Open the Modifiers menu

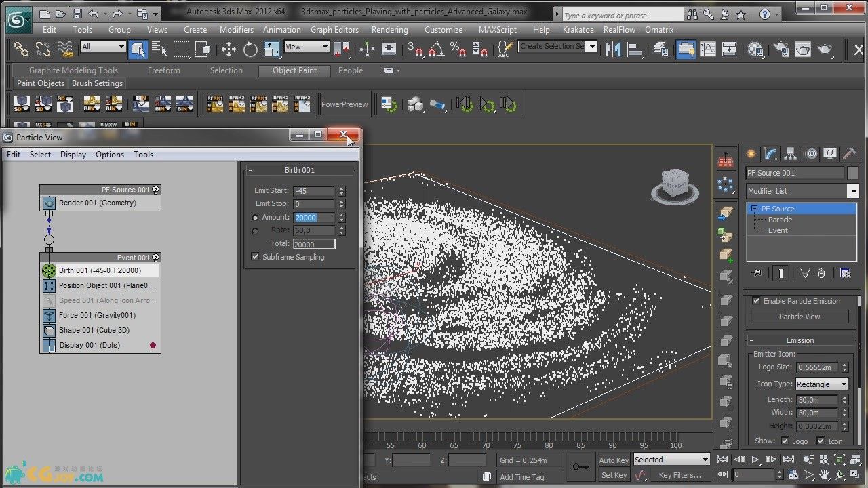(236, 30)
